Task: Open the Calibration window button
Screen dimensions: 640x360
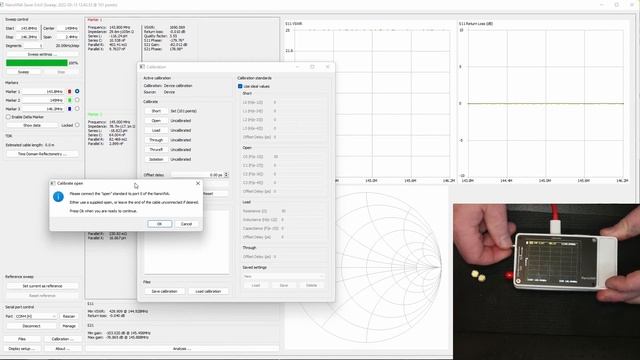Action: pyautogui.click(x=62, y=339)
